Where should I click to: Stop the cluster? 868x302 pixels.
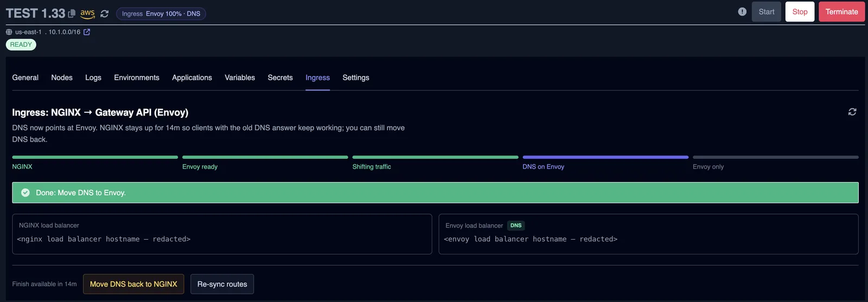pos(800,12)
